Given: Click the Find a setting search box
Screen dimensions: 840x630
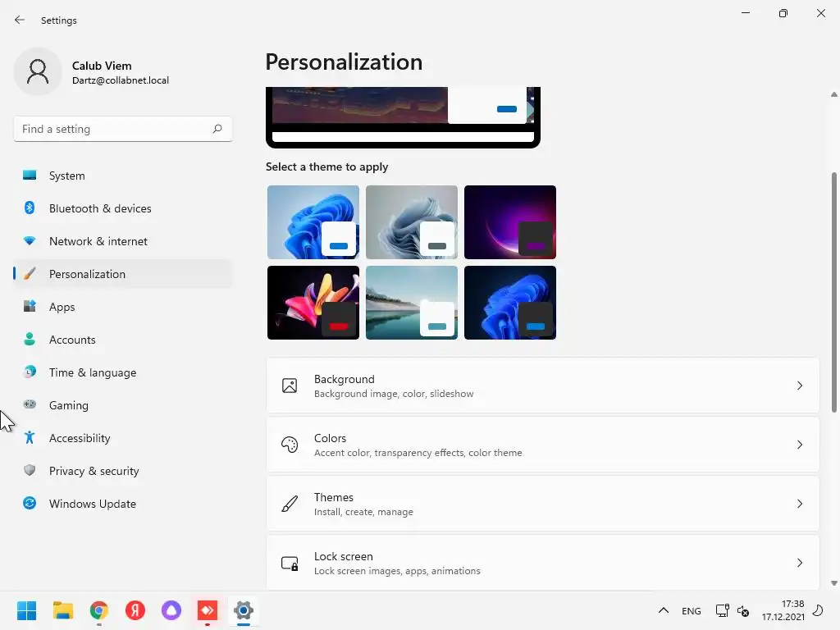Looking at the screenshot, I should pyautogui.click(x=123, y=129).
